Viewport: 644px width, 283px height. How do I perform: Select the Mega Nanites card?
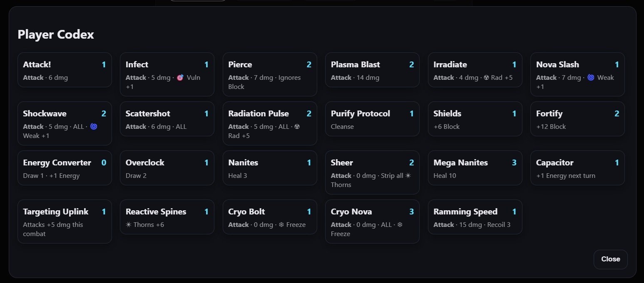pyautogui.click(x=475, y=168)
